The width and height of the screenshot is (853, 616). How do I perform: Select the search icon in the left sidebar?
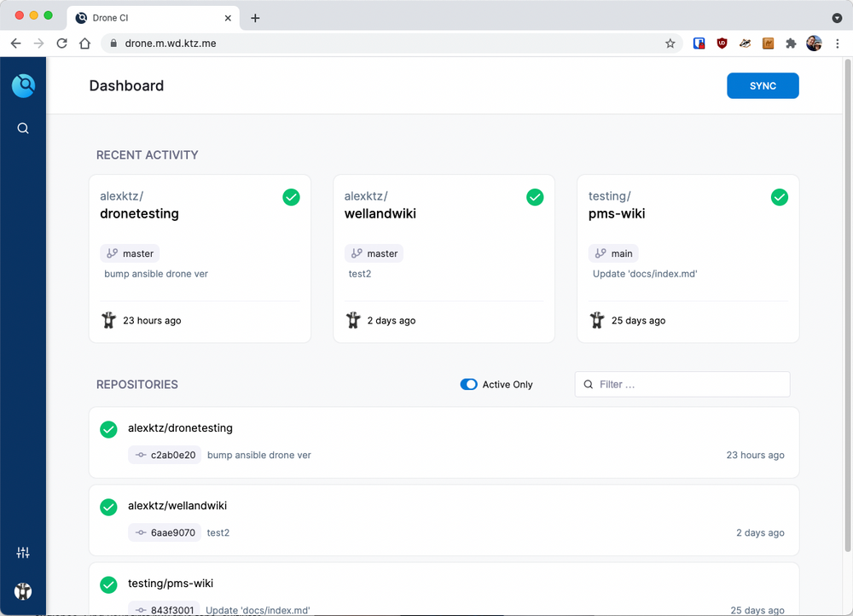[x=23, y=128]
